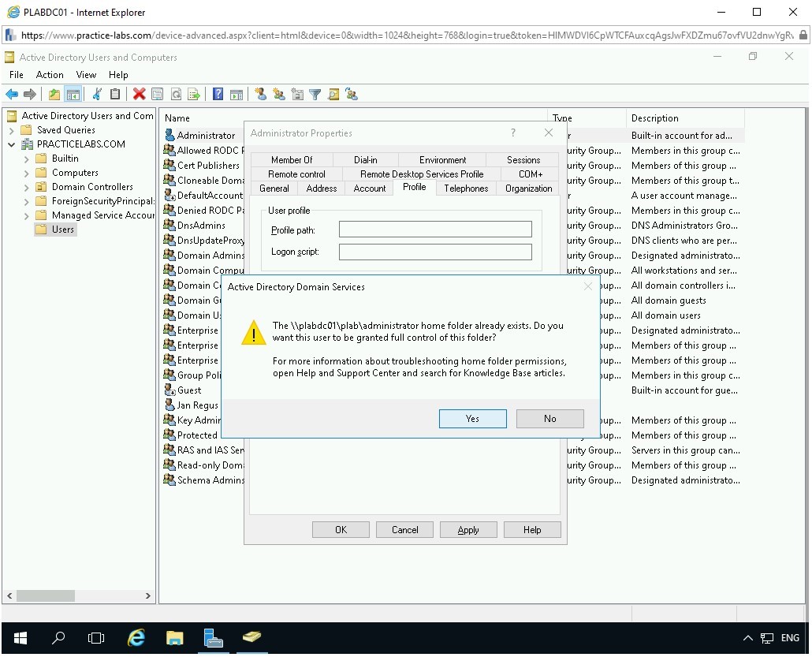Click the Windows Start button

coord(20,638)
